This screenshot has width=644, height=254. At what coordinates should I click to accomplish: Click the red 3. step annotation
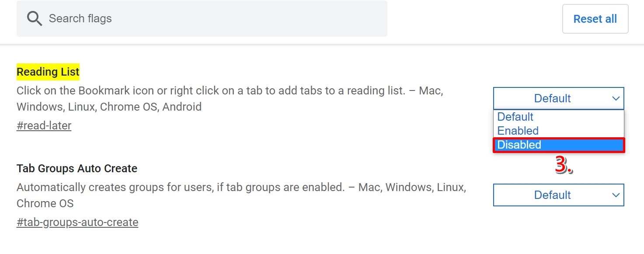(x=564, y=165)
